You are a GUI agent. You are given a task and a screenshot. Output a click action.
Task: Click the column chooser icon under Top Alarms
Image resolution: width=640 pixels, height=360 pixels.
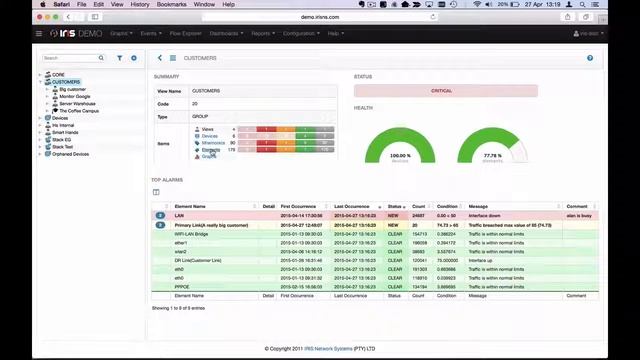pyautogui.click(x=156, y=192)
